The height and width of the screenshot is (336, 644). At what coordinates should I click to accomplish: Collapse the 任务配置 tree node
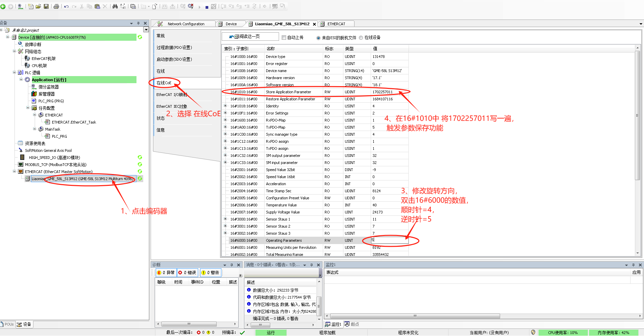point(28,108)
